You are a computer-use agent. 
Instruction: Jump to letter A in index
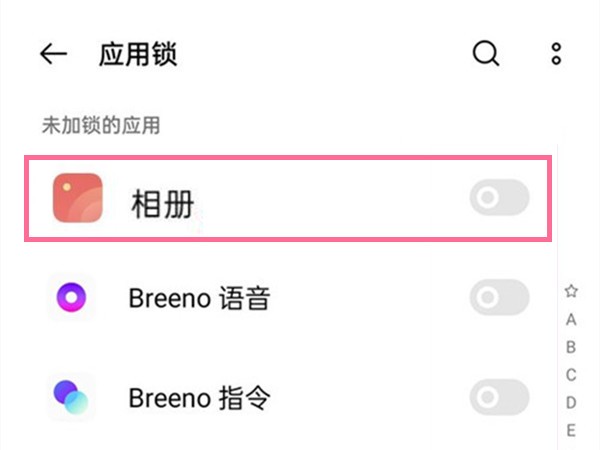click(x=571, y=320)
